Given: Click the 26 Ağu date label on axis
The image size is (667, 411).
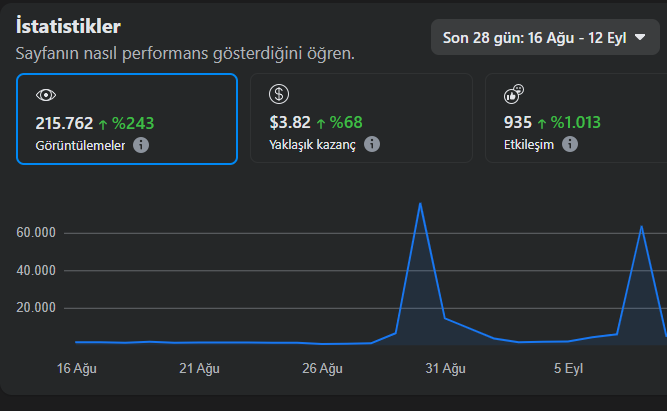Looking at the screenshot, I should pos(322,368).
